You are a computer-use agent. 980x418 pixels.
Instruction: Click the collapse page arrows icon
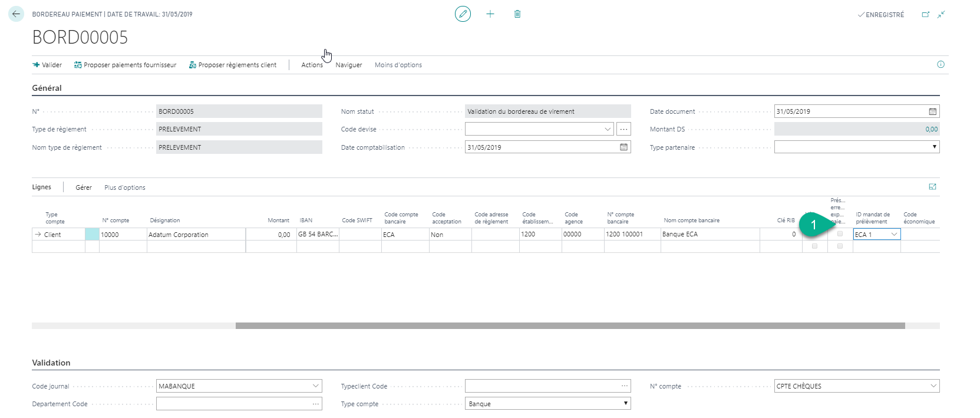pyautogui.click(x=941, y=15)
